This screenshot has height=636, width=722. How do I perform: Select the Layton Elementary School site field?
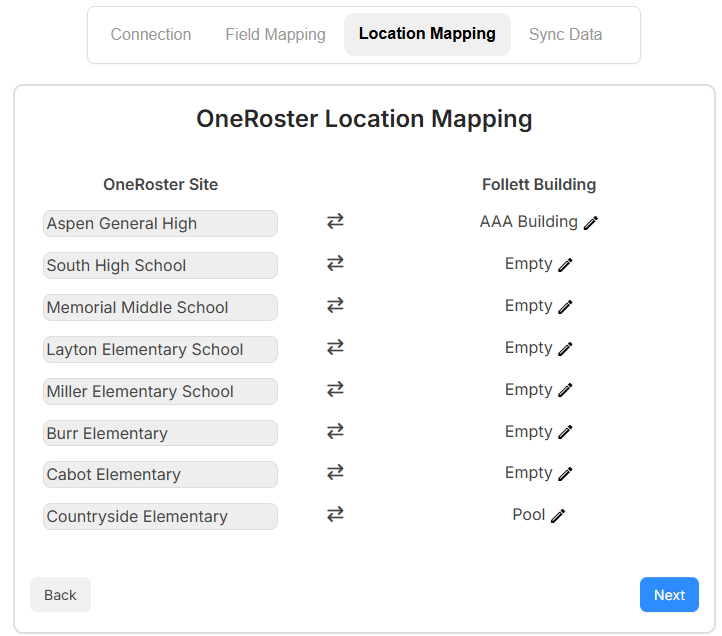point(160,349)
